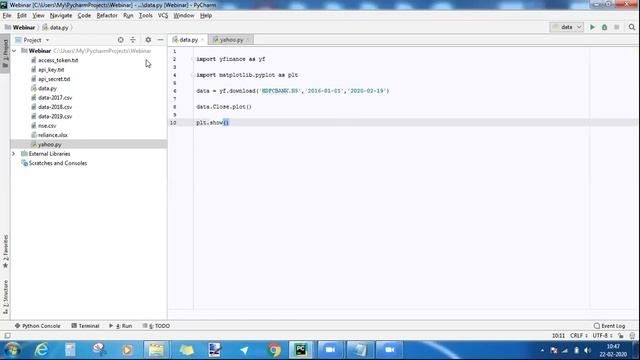
Task: Open the Run menu
Action: (x=128, y=16)
